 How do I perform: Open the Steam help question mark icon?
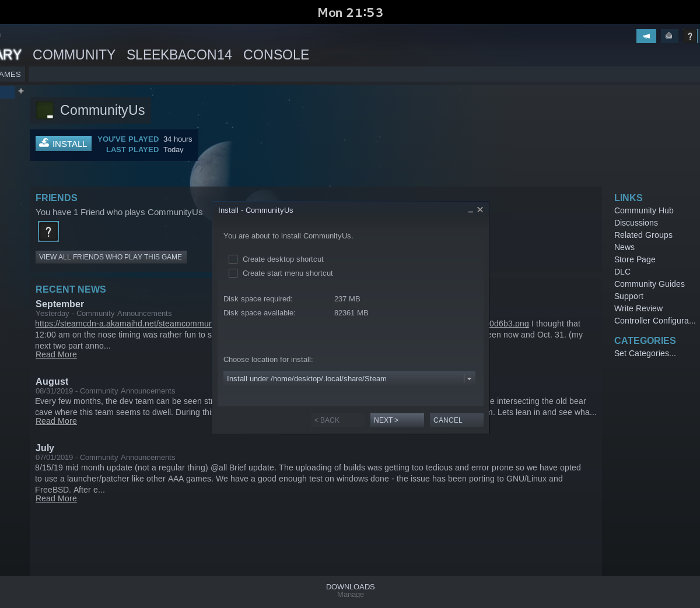[690, 36]
